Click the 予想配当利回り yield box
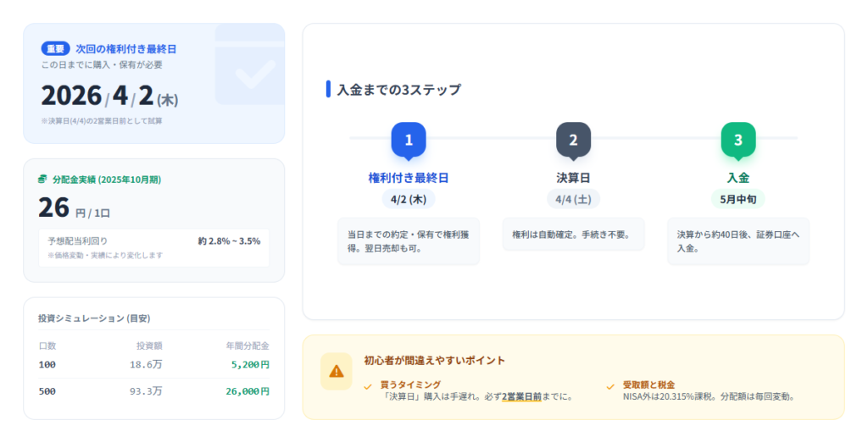Screen dimensions: 868x448 (153, 246)
